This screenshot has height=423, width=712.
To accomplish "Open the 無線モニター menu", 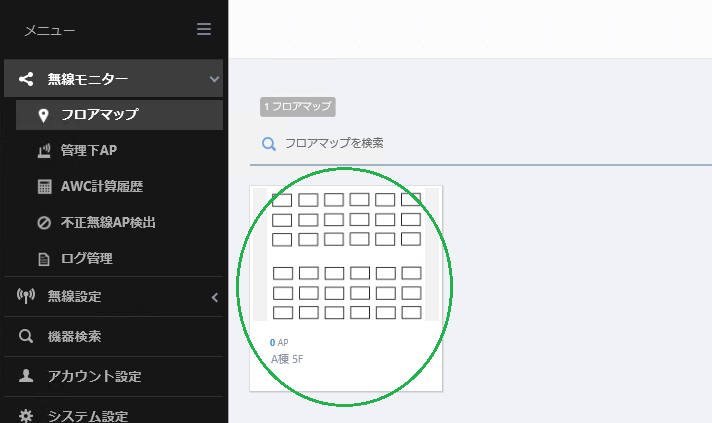I will coord(114,79).
